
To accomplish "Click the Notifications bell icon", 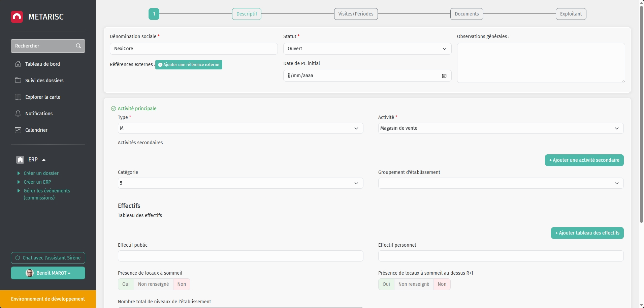I will [x=18, y=114].
